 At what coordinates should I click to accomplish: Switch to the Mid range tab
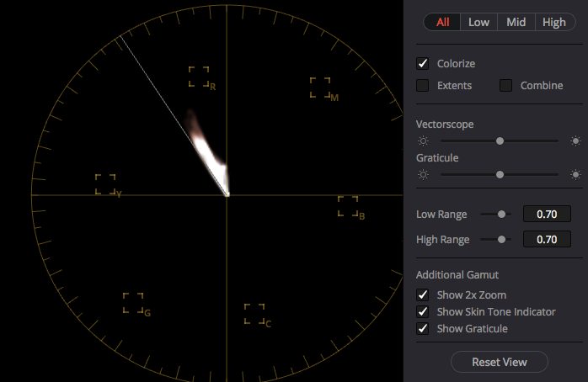pos(516,23)
